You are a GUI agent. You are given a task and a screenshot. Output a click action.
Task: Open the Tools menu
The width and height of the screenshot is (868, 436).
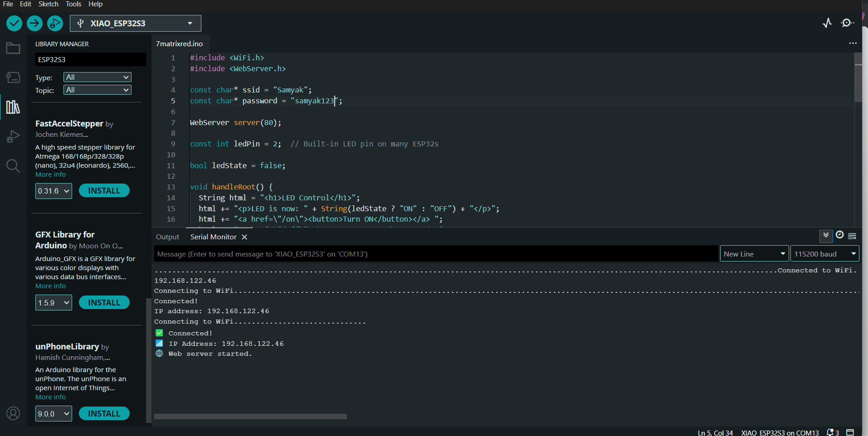(73, 4)
